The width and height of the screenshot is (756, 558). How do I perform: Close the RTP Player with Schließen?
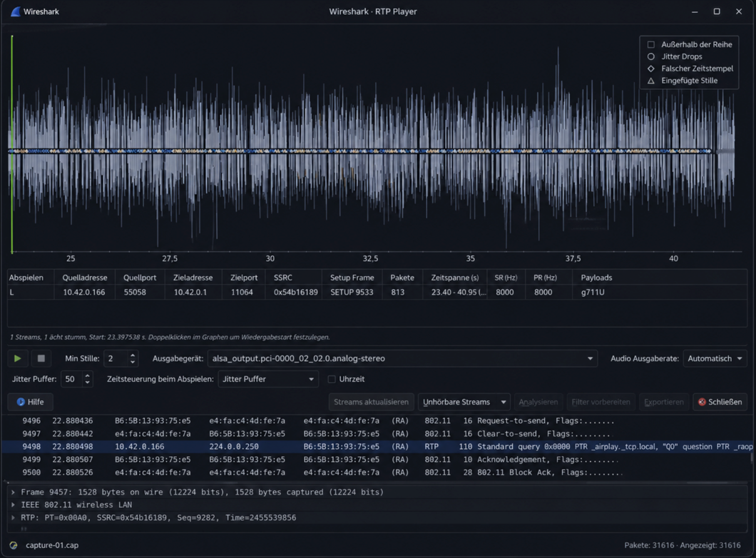pos(720,402)
